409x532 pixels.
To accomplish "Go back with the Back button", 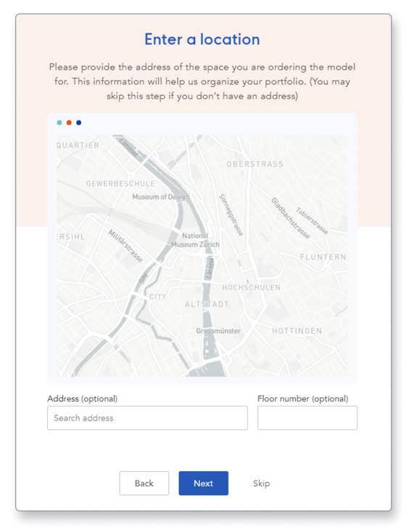I will [x=144, y=483].
